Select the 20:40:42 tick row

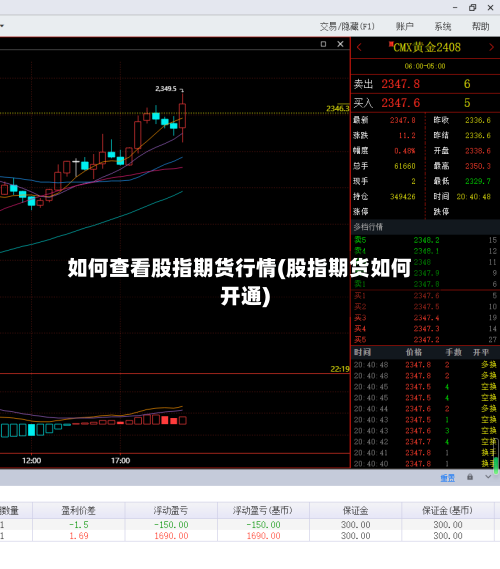click(x=425, y=442)
